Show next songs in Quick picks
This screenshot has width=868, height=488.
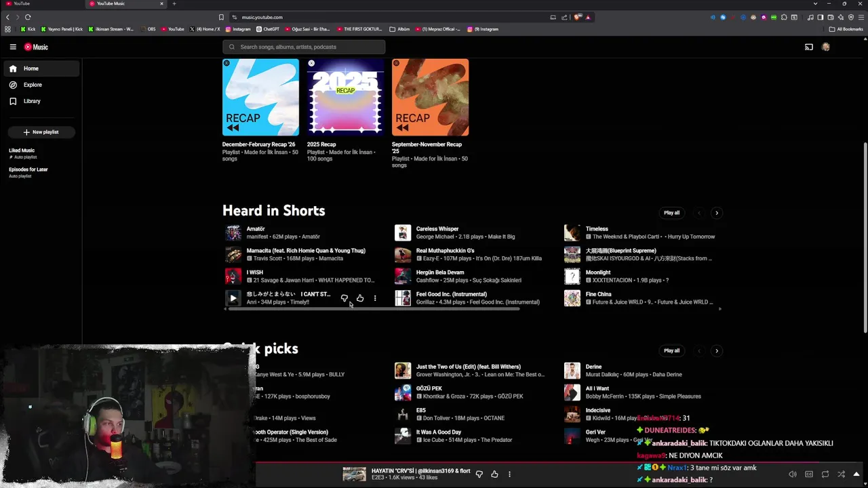717,350
